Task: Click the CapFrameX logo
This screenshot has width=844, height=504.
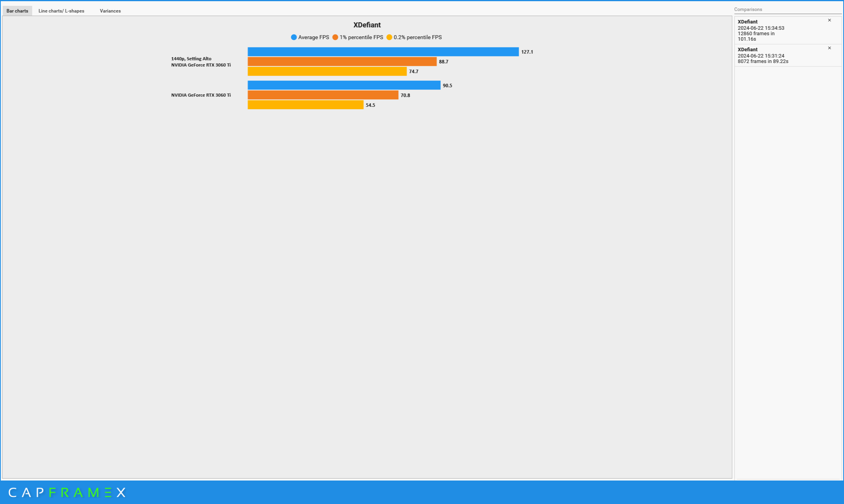Action: click(x=67, y=492)
